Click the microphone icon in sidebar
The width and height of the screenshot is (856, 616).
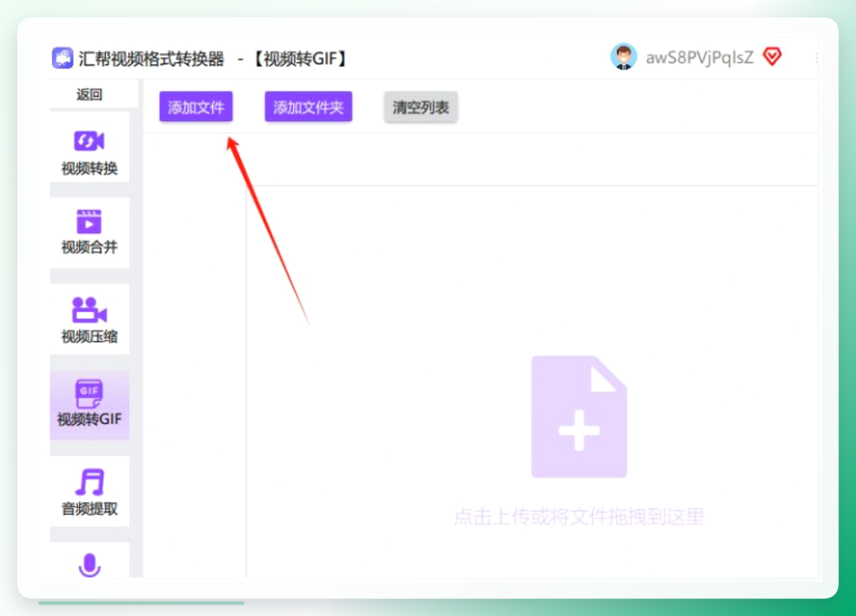coord(90,565)
